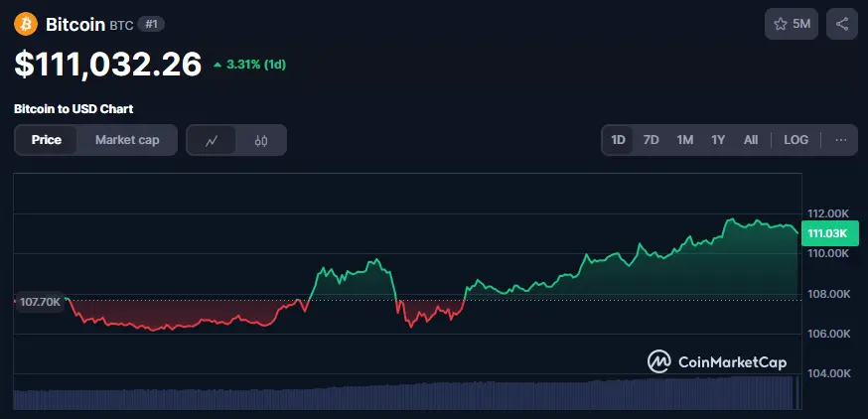This screenshot has height=419, width=868.
Task: Set chart range to All
Action: point(751,140)
